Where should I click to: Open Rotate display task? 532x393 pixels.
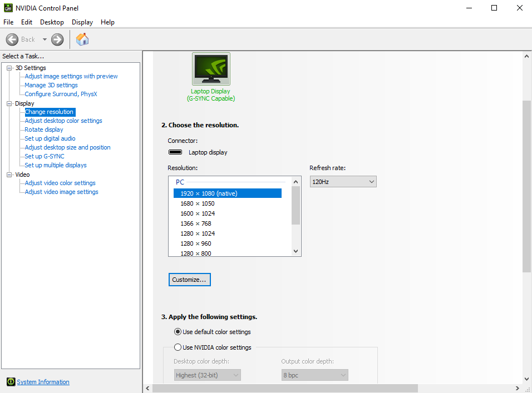[44, 130]
